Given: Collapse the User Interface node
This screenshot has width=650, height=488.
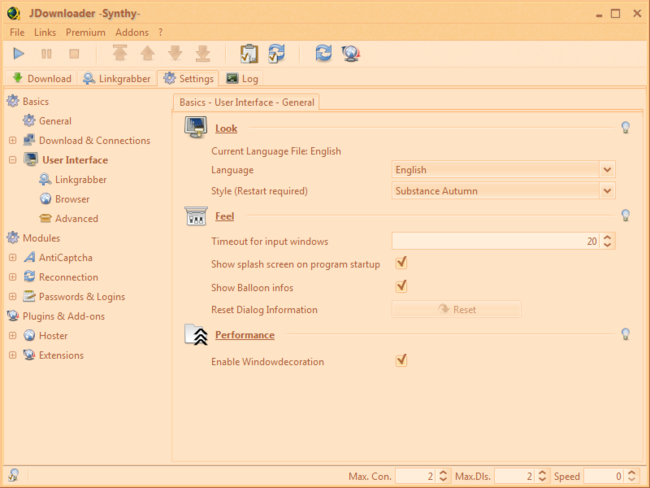Looking at the screenshot, I should (x=13, y=160).
